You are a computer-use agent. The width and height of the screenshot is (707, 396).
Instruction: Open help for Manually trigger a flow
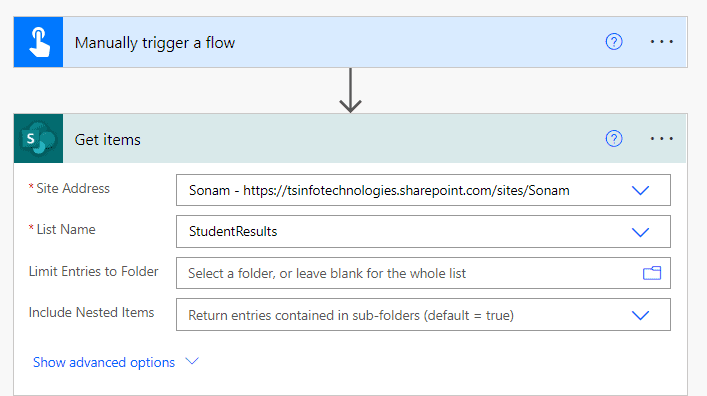(x=614, y=42)
